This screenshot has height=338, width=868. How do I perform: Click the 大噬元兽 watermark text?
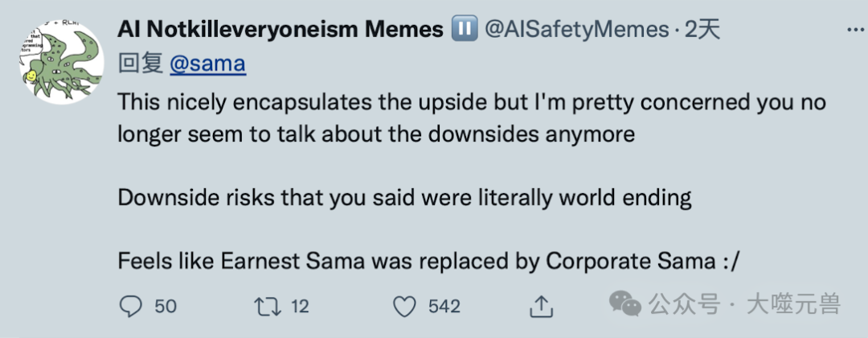coord(792,304)
